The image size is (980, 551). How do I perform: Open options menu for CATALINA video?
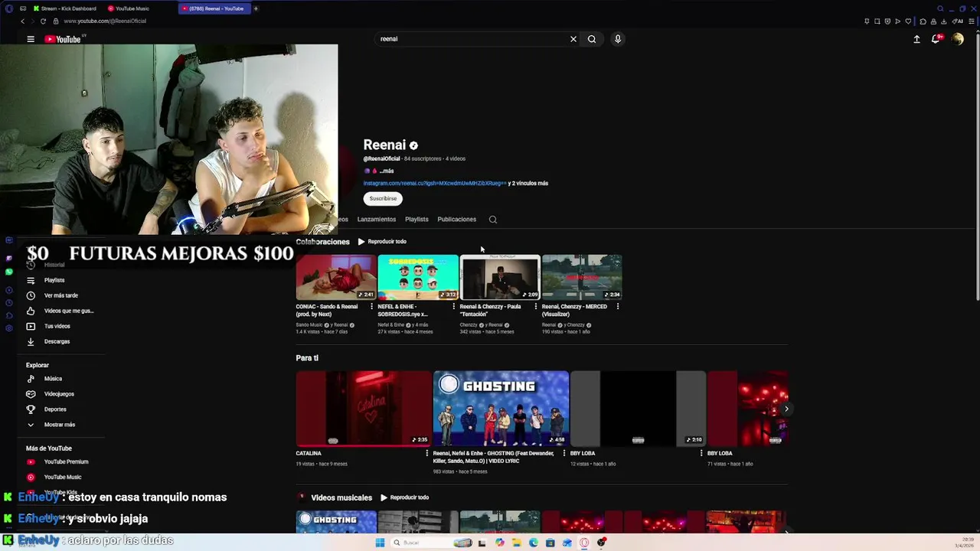(x=427, y=453)
